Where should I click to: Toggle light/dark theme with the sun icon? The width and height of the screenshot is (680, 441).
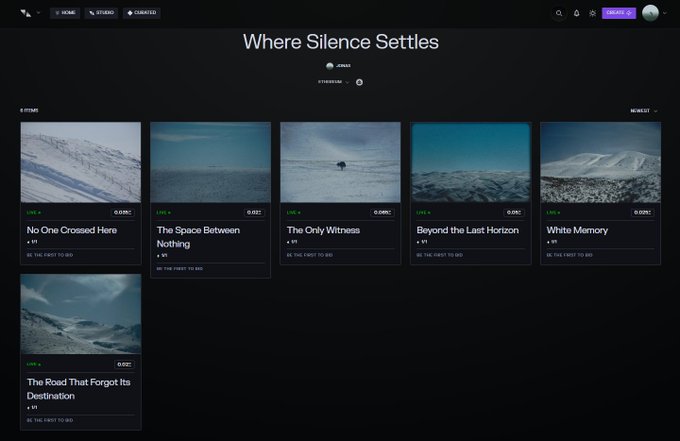(592, 13)
